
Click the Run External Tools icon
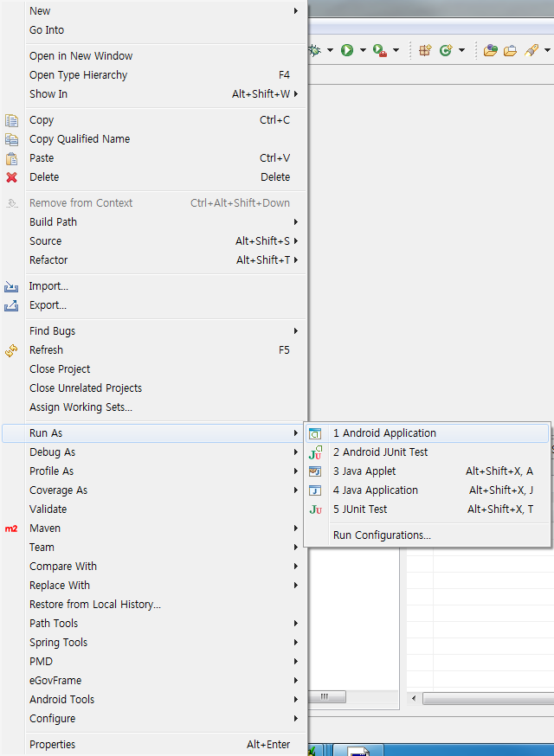tap(380, 50)
